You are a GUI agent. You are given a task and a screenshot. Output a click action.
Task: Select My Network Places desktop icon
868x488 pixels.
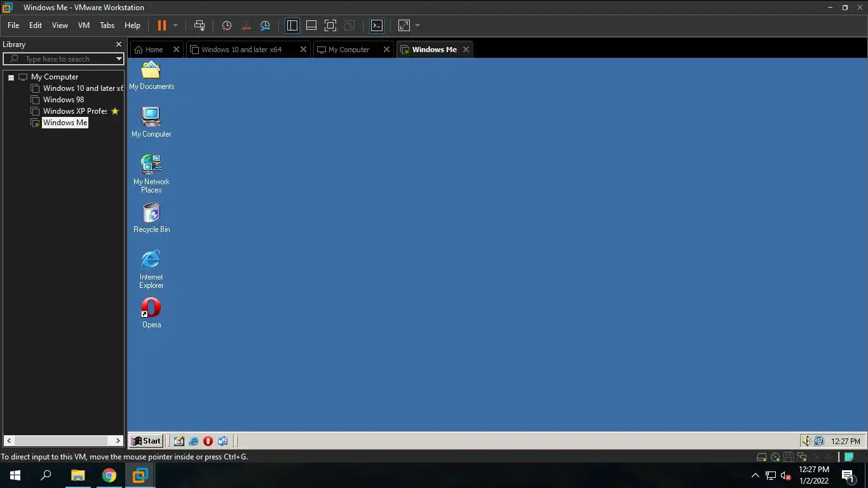click(x=151, y=173)
